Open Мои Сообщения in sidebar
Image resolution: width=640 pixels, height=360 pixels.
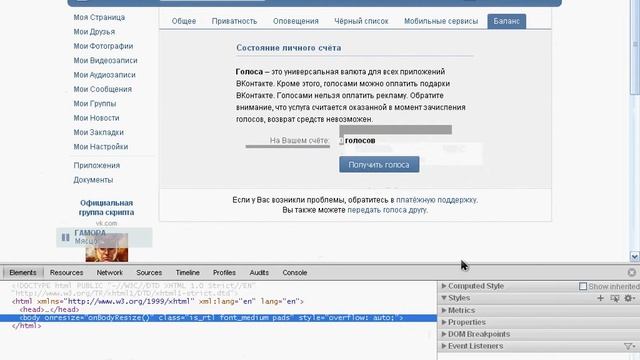(102, 89)
